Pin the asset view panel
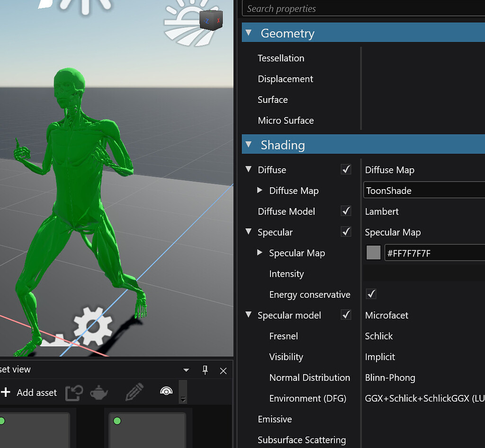Image resolution: width=485 pixels, height=448 pixels. [205, 371]
